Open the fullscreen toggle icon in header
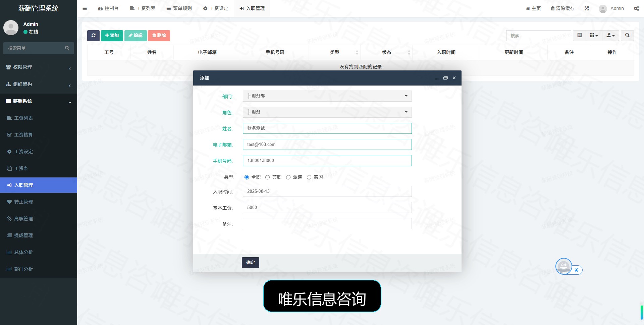644x325 pixels. (587, 8)
